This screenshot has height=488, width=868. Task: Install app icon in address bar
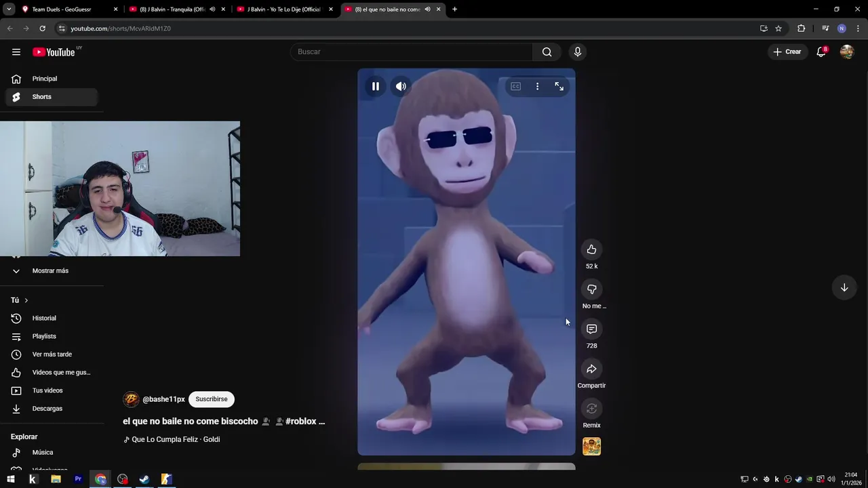[764, 28]
